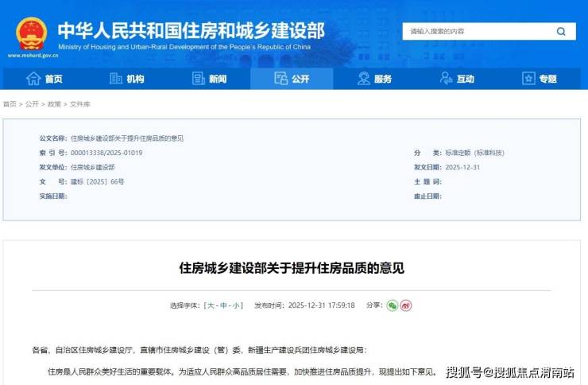
Task: Click the home icon beside 首页
Action: 33,79
